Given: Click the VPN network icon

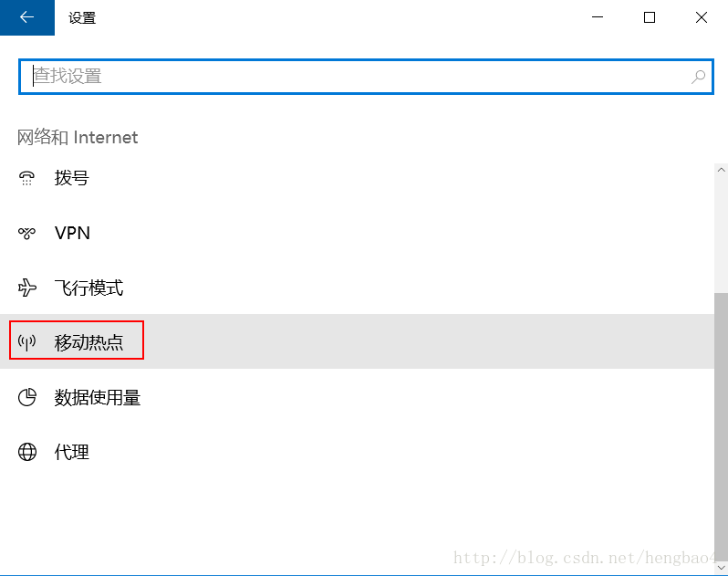Looking at the screenshot, I should tap(26, 233).
